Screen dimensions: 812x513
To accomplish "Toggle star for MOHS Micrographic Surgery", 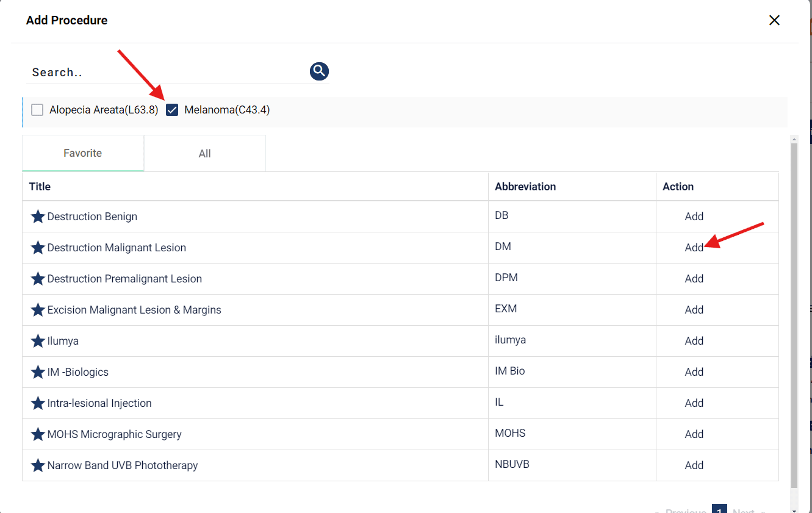I will 38,434.
